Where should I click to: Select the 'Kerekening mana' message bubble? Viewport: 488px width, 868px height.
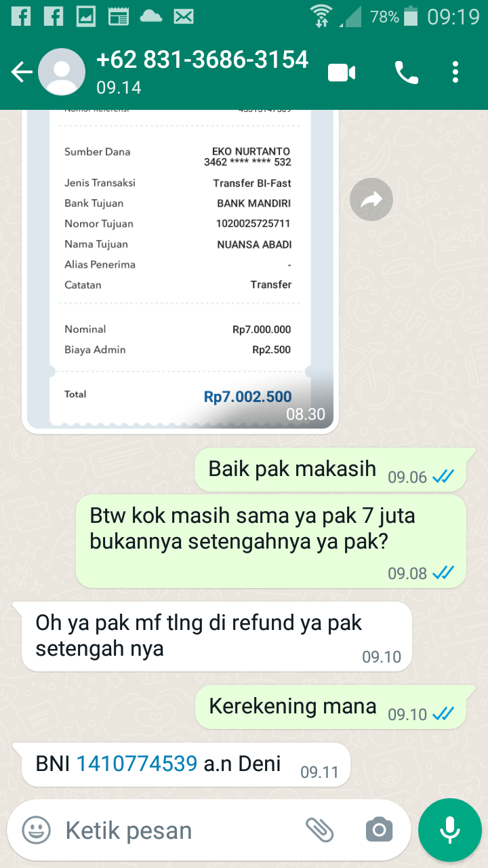(330, 707)
